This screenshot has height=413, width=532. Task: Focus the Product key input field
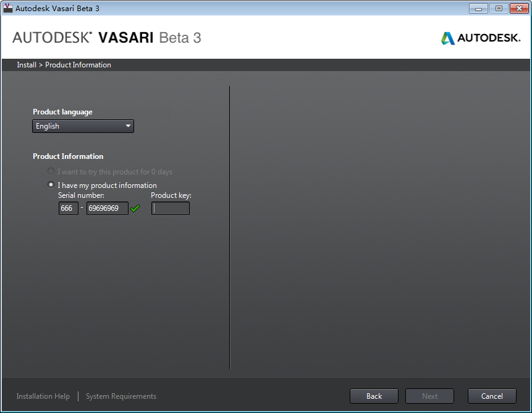tap(171, 208)
